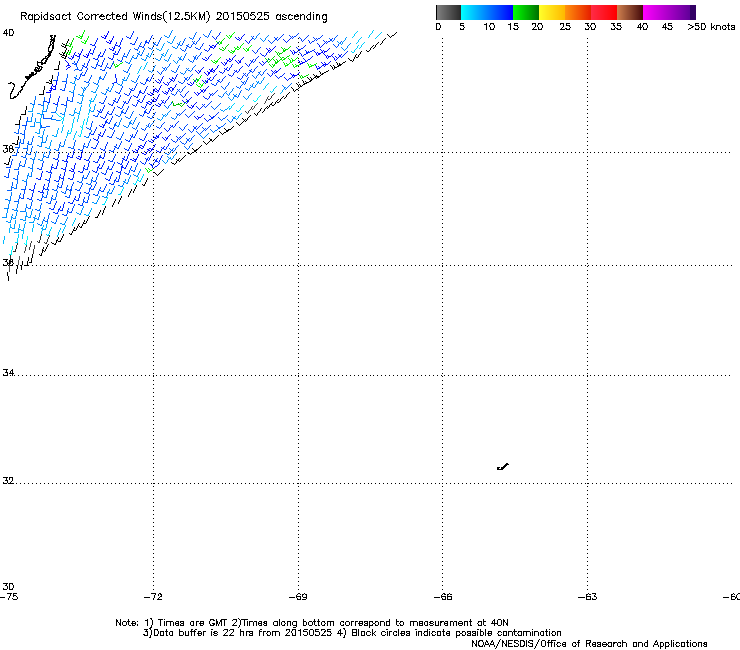Click the legend tick label 10
740x650 pixels.
tap(489, 27)
